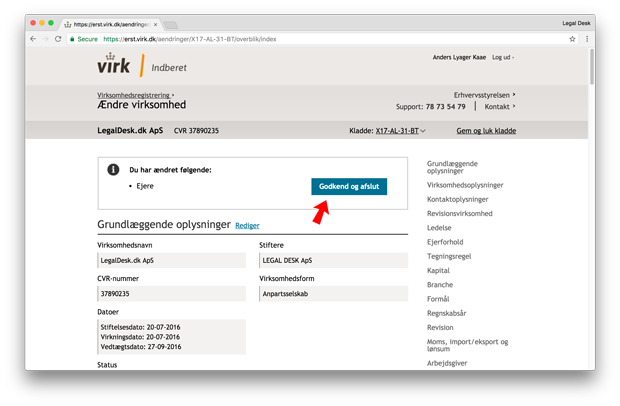Go to Grundlæggende oplysninger in side menu

pos(452,167)
